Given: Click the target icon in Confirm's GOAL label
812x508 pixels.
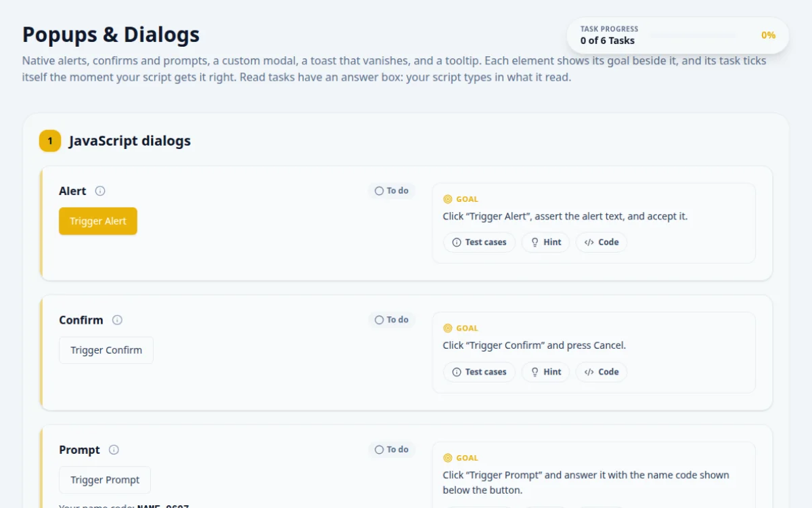Looking at the screenshot, I should point(447,328).
